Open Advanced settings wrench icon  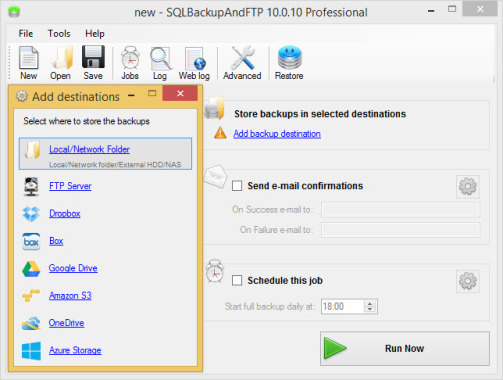[x=243, y=58]
